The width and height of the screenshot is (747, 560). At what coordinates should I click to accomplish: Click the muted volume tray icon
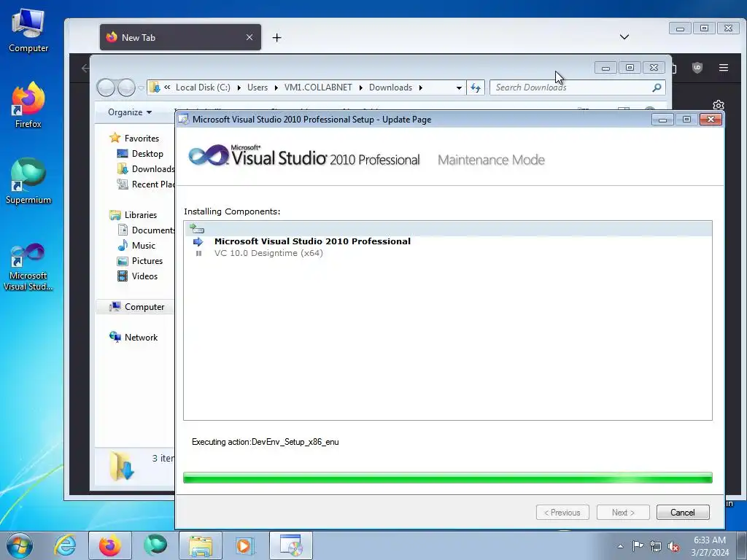click(x=673, y=546)
